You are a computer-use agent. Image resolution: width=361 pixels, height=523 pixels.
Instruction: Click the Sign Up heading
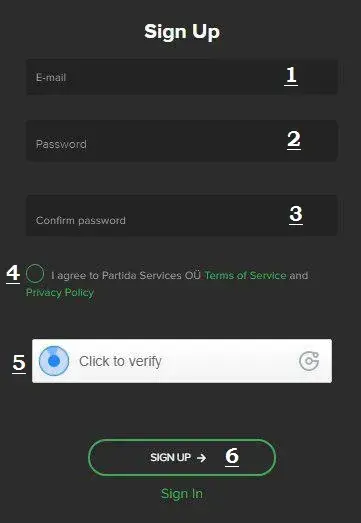point(182,32)
